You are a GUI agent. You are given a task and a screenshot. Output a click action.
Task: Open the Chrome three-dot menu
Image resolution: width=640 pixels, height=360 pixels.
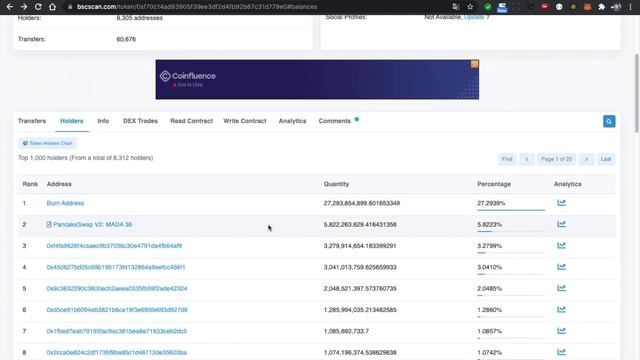pyautogui.click(x=630, y=7)
